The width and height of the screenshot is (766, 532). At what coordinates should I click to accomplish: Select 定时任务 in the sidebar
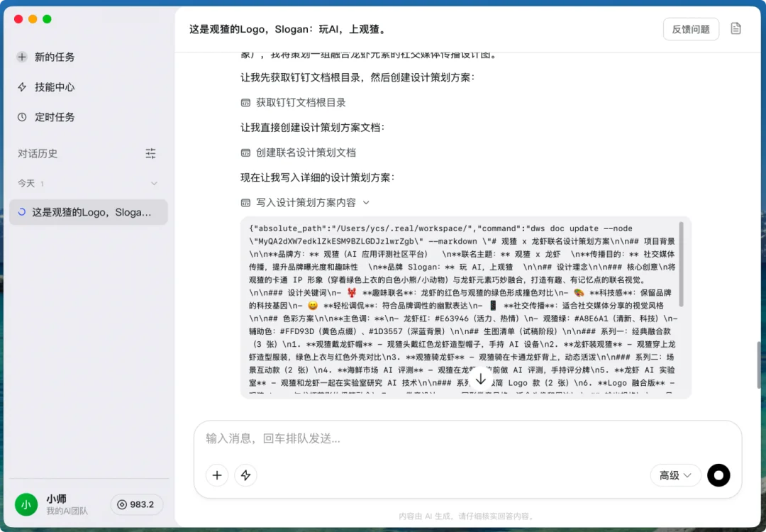click(57, 117)
